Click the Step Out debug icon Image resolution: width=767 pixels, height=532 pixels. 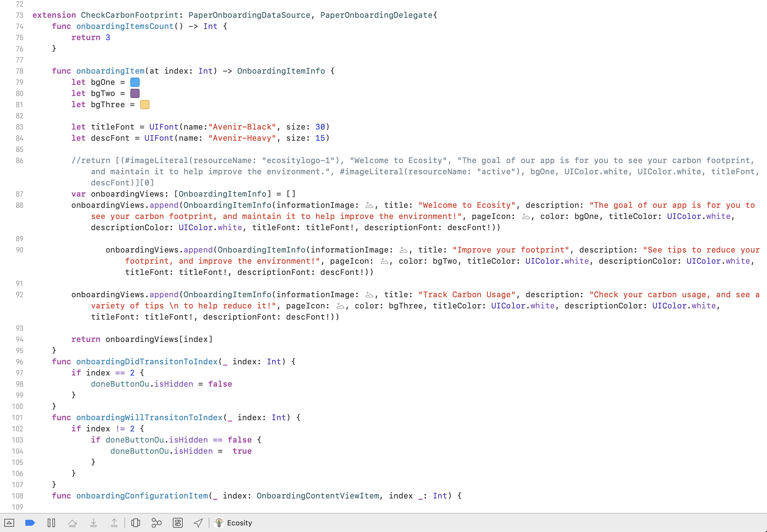pyautogui.click(x=114, y=523)
